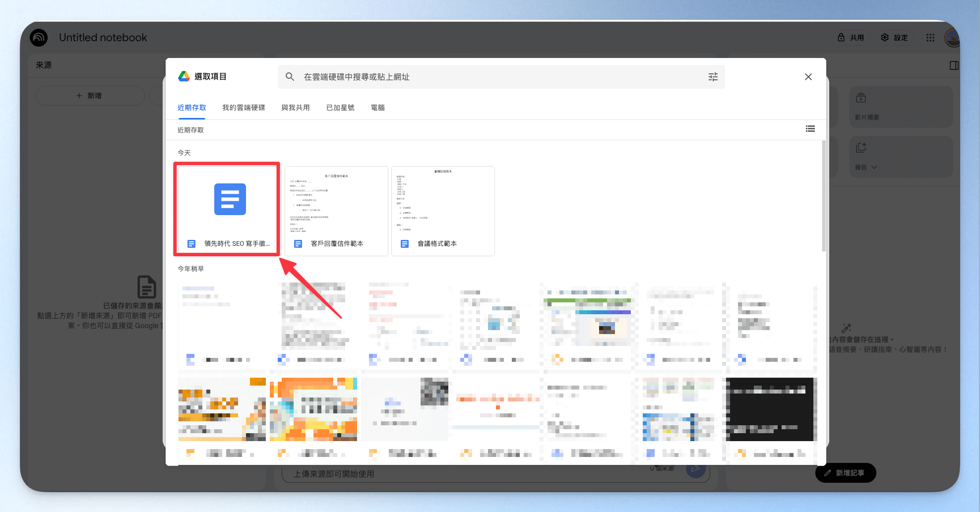Select the 電腦 tab
This screenshot has height=512, width=980.
coord(378,108)
